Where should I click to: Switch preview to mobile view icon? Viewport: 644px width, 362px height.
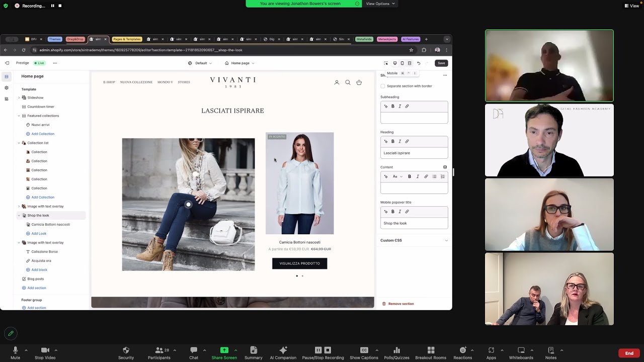click(x=402, y=63)
